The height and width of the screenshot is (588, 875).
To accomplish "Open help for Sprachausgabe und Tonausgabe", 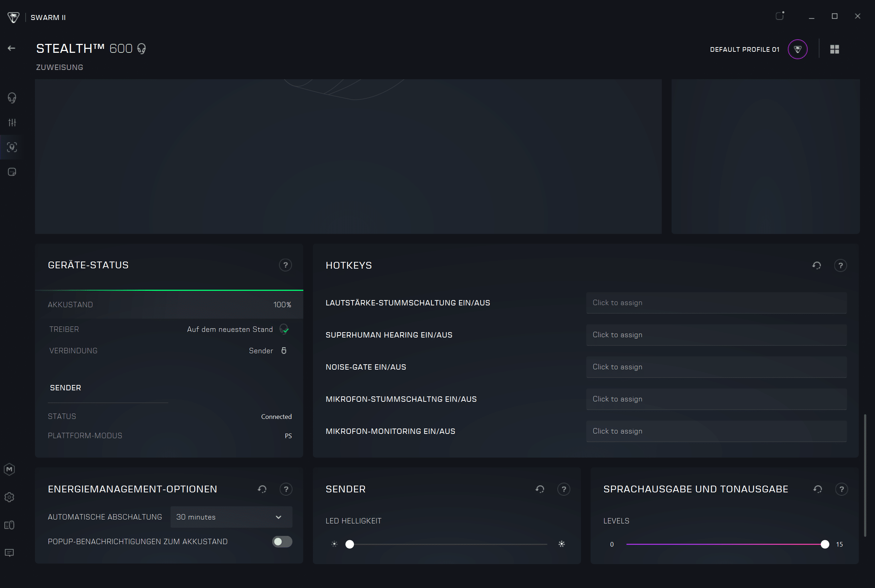I will pos(841,489).
